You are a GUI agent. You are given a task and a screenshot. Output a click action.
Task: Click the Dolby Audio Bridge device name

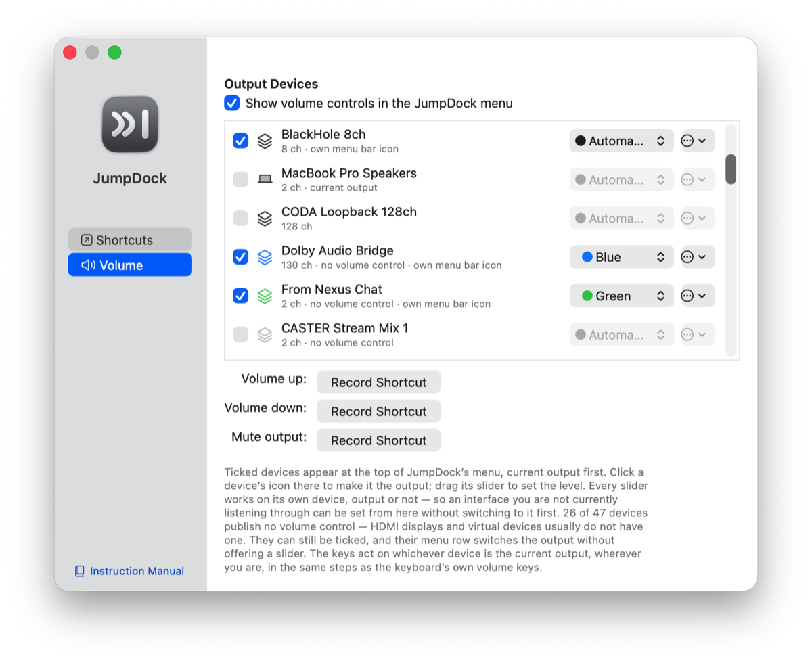pyautogui.click(x=338, y=250)
